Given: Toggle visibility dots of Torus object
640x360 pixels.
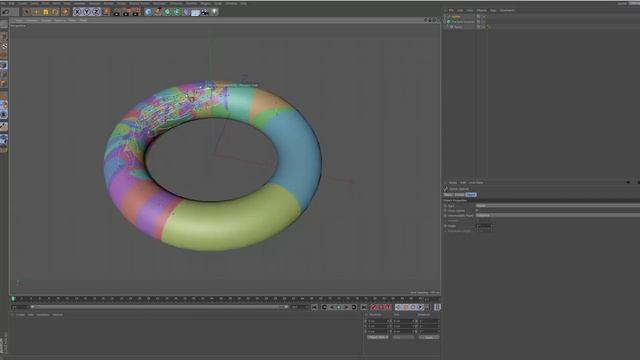Looking at the screenshot, I should [484, 27].
